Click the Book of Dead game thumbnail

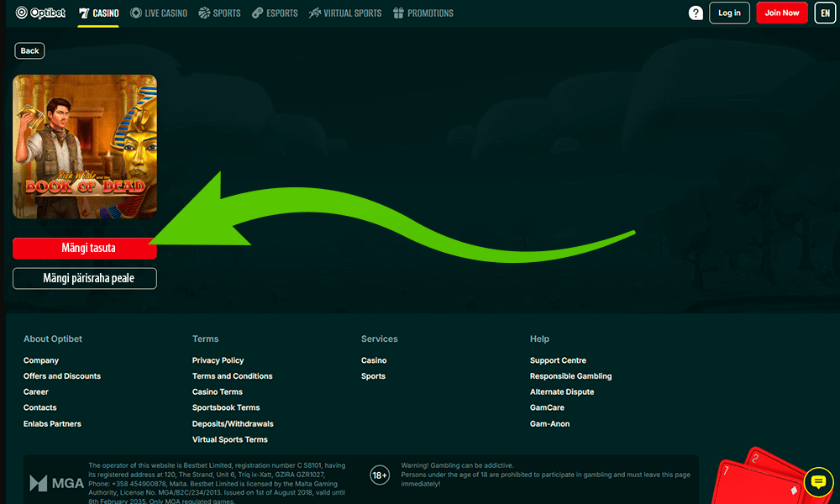tap(85, 147)
